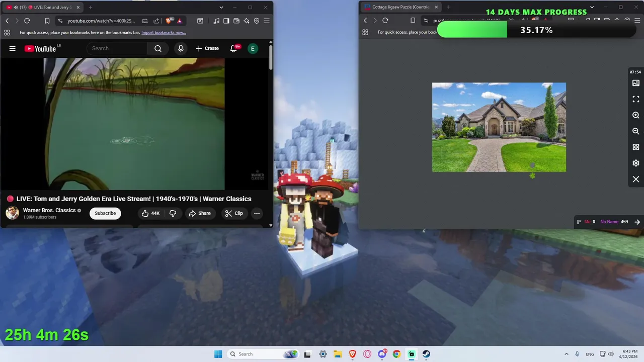Bookmark the jigsaw puzzle page
Viewport: 644px width, 362px height.
[413, 21]
